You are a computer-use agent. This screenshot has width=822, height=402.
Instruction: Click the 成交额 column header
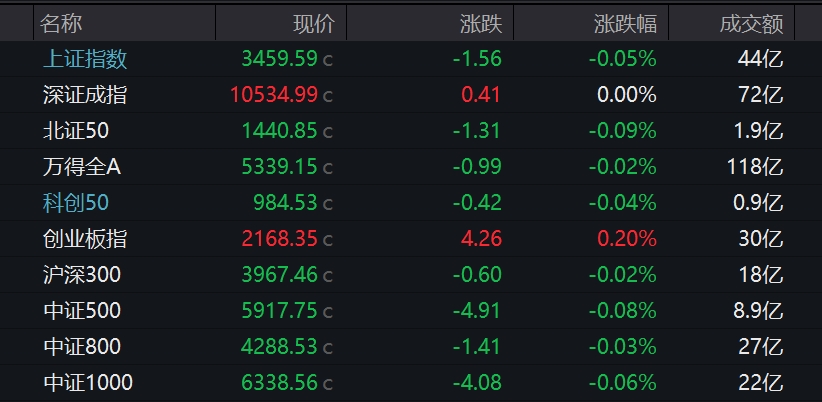[x=750, y=23]
